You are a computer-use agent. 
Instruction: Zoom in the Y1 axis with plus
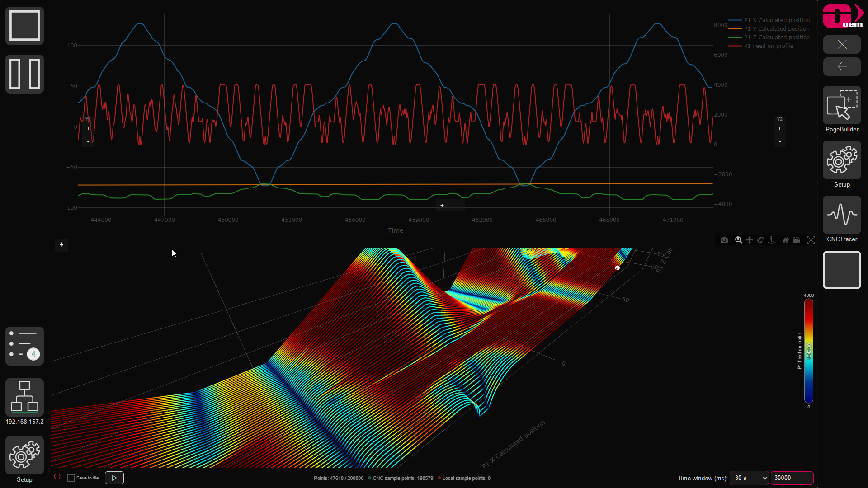pos(88,128)
